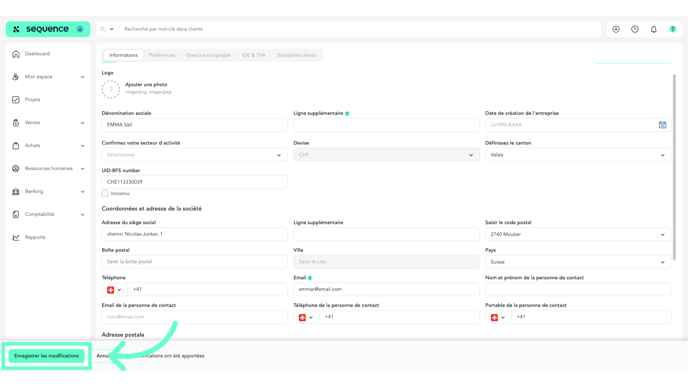
Task: Click the keyword search field
Action: pyautogui.click(x=361, y=29)
